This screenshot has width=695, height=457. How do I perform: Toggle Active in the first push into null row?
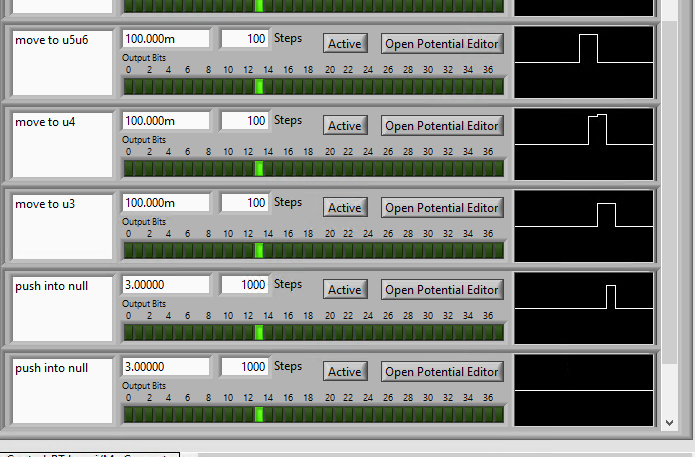(345, 289)
